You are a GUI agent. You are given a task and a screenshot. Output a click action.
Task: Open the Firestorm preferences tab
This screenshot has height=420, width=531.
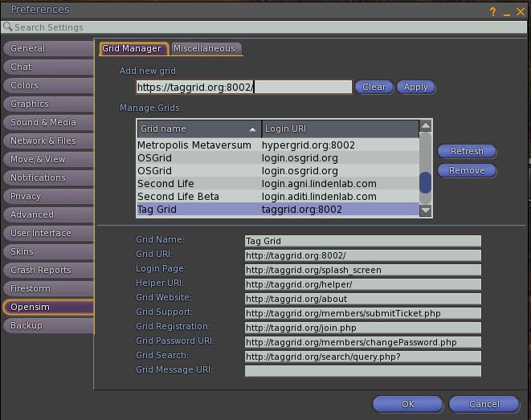pos(48,288)
